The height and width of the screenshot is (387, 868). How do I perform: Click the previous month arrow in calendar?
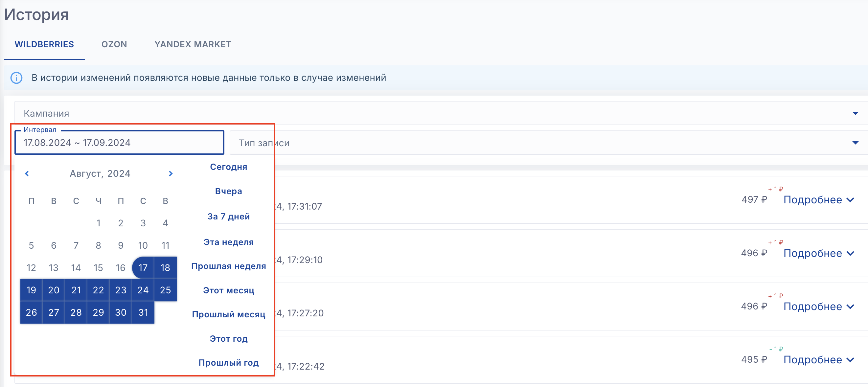point(27,173)
